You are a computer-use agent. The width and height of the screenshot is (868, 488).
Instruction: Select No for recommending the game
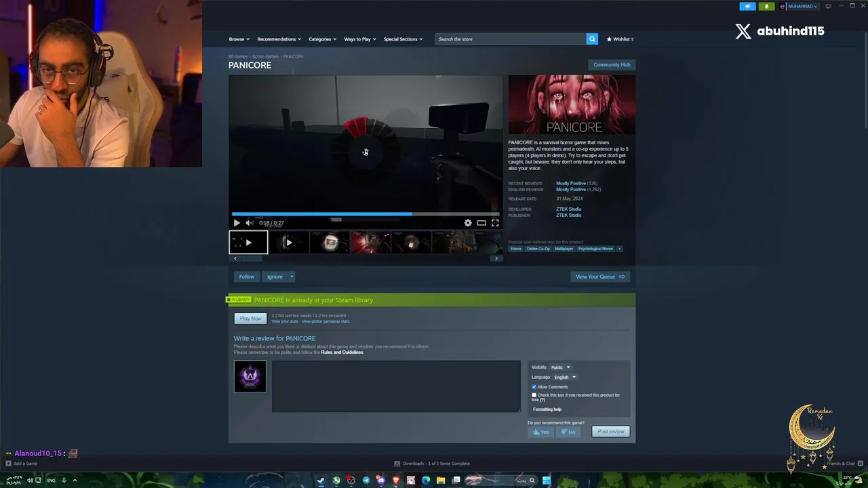point(568,432)
